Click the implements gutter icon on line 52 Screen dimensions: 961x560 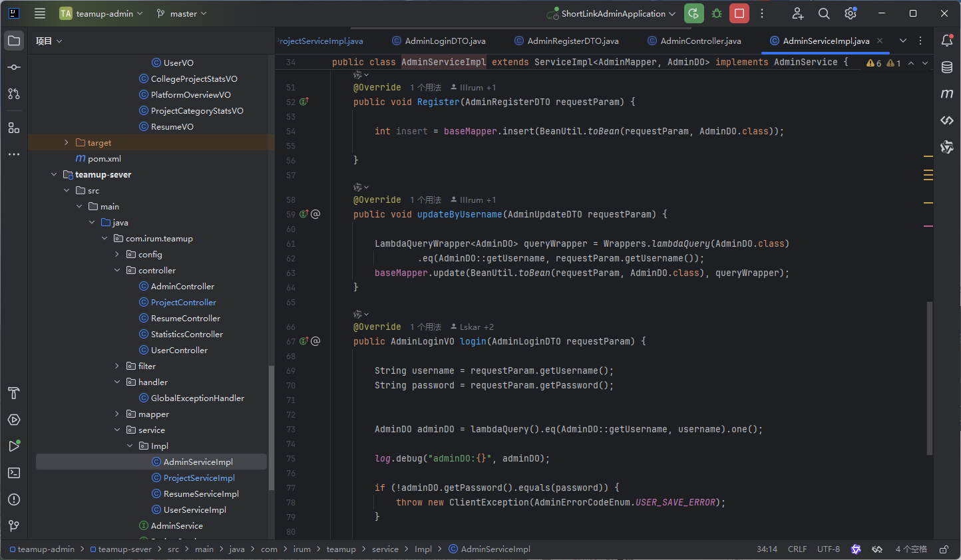coord(304,102)
